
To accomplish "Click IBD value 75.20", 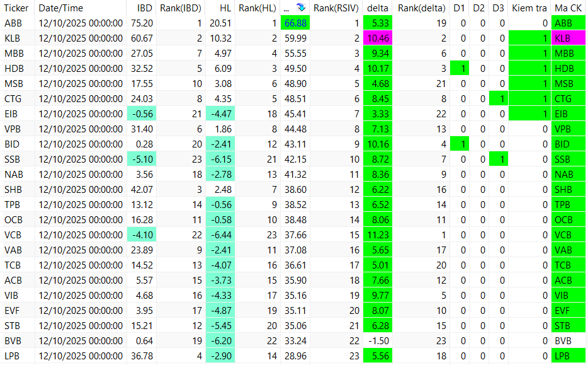I will tap(142, 23).
